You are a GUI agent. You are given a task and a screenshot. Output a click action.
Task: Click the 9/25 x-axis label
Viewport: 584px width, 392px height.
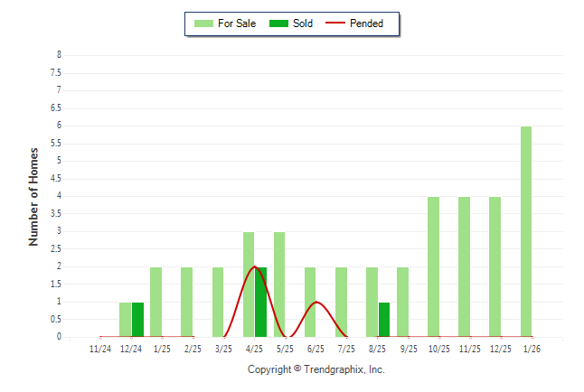[409, 349]
